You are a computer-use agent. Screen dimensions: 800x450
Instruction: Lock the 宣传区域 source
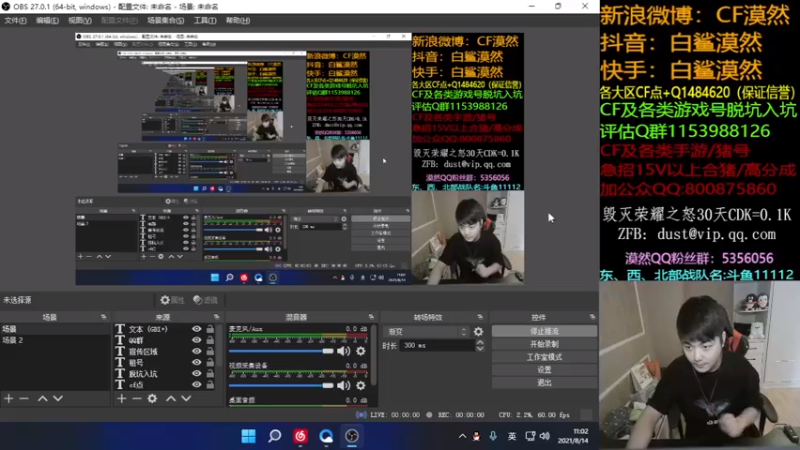tap(210, 352)
